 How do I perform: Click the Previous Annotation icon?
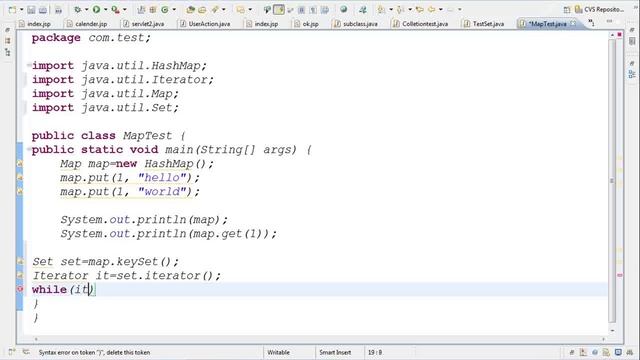[x=400, y=9]
